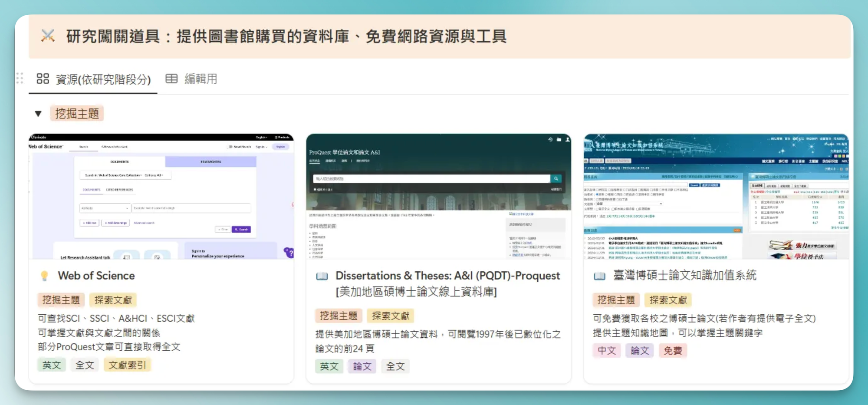
Task: Click the 免費 tag on the Taiwan thesis card
Action: click(672, 350)
